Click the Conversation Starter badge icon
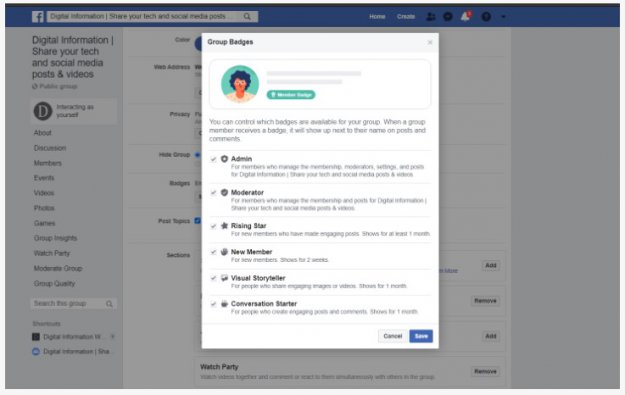The image size is (625, 395). coord(224,304)
